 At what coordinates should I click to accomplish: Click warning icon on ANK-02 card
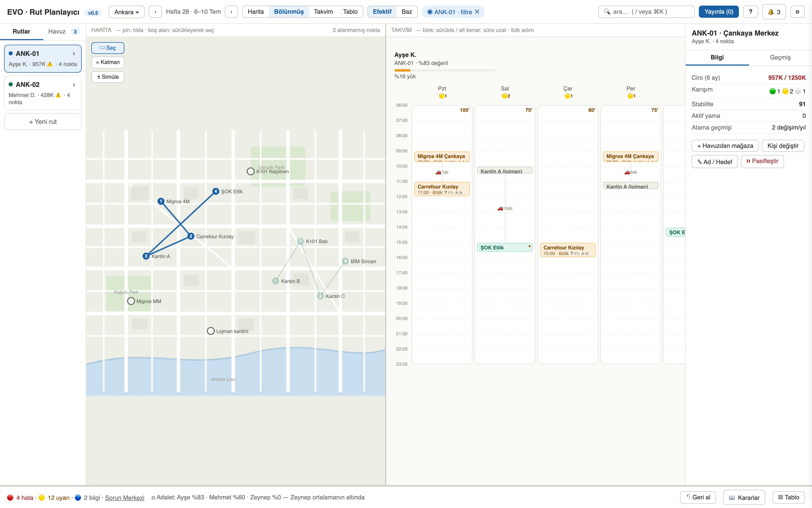[58, 95]
